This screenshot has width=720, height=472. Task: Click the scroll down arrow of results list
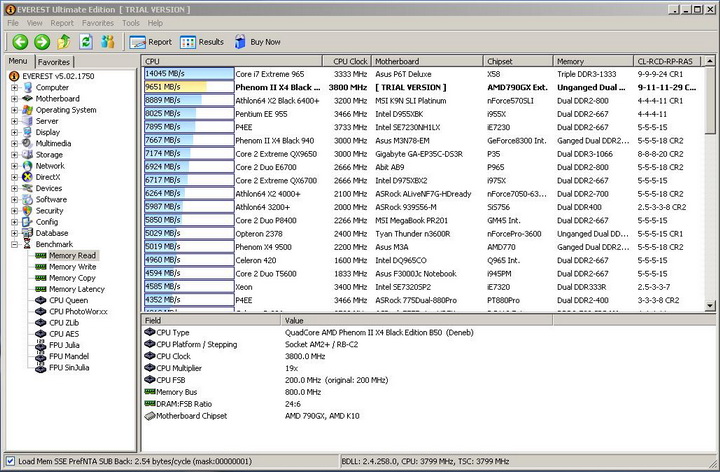click(x=710, y=305)
